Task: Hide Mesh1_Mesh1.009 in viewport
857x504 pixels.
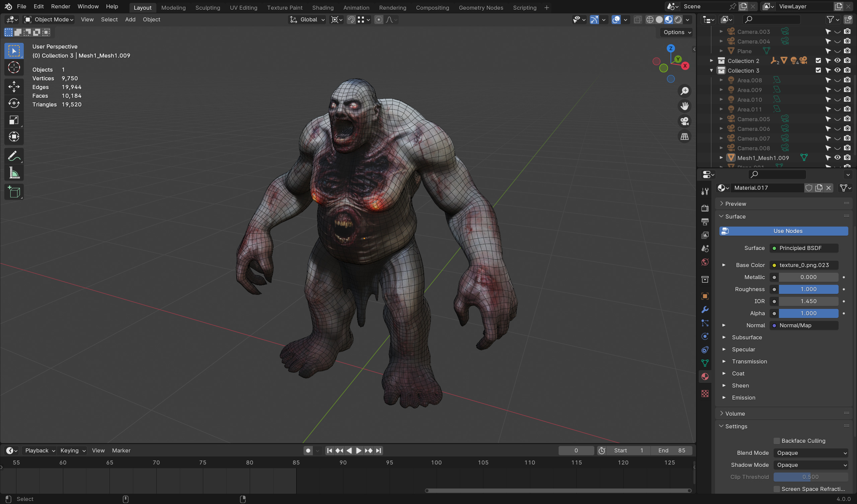Action: tap(837, 157)
